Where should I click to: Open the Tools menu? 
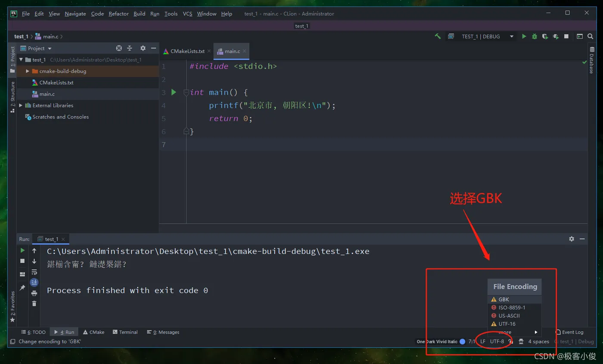pos(171,14)
